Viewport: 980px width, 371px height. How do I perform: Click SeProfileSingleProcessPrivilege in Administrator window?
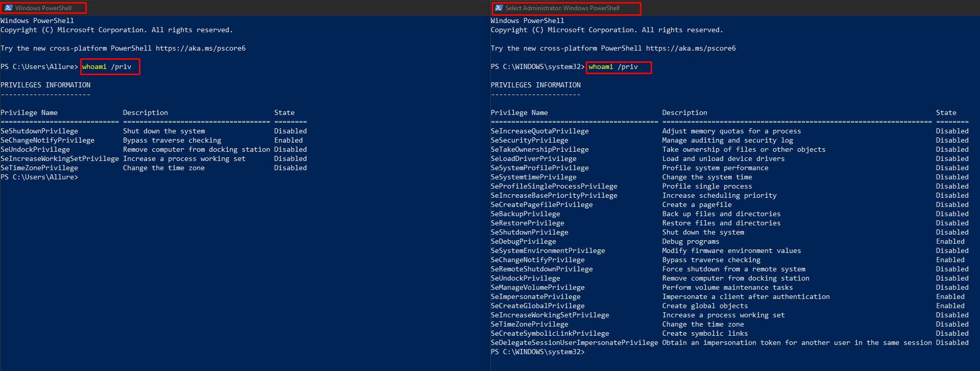coord(554,187)
